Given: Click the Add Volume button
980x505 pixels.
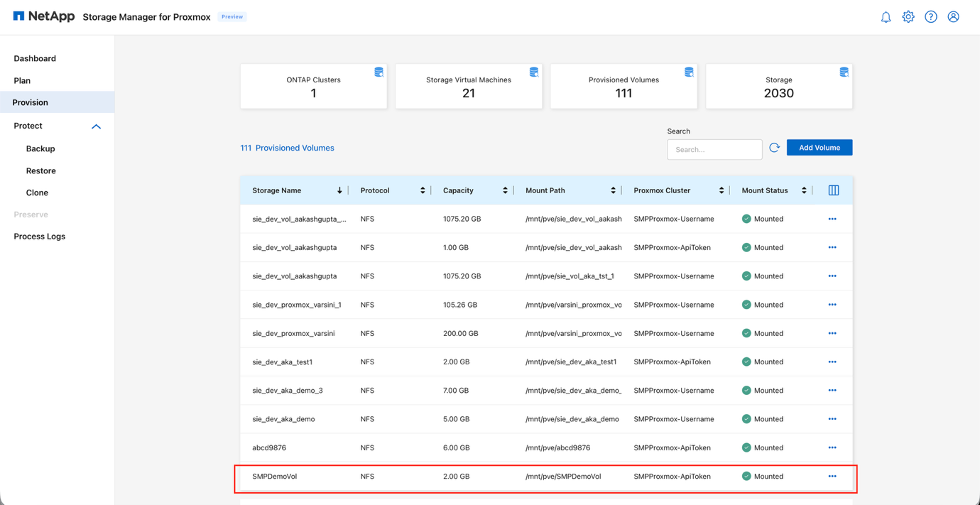Looking at the screenshot, I should (819, 147).
